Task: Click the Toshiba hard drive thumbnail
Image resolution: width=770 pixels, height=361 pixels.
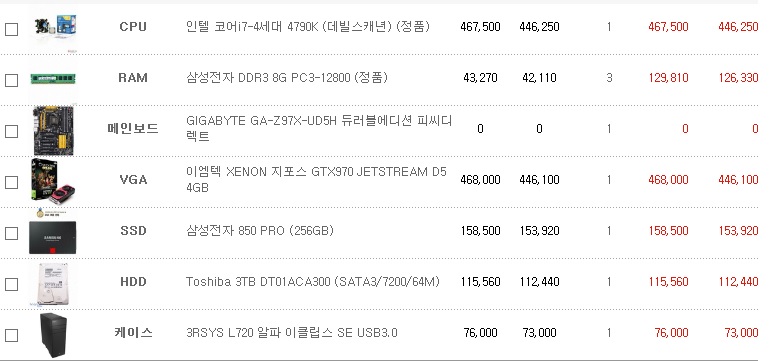Action: coord(53,284)
